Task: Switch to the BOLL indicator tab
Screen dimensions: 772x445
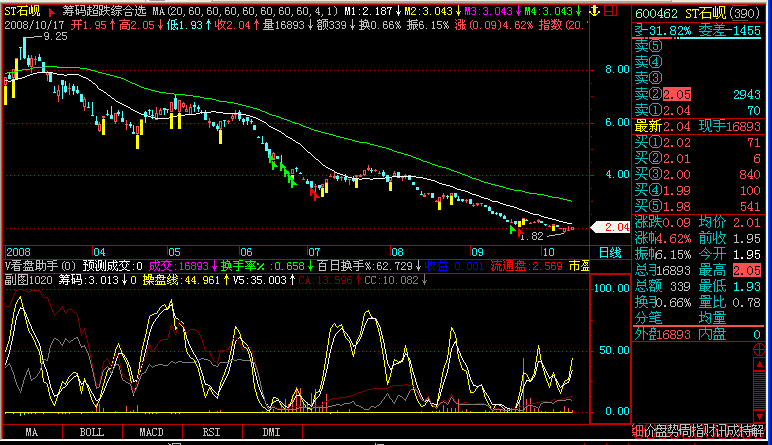Action: [x=92, y=432]
